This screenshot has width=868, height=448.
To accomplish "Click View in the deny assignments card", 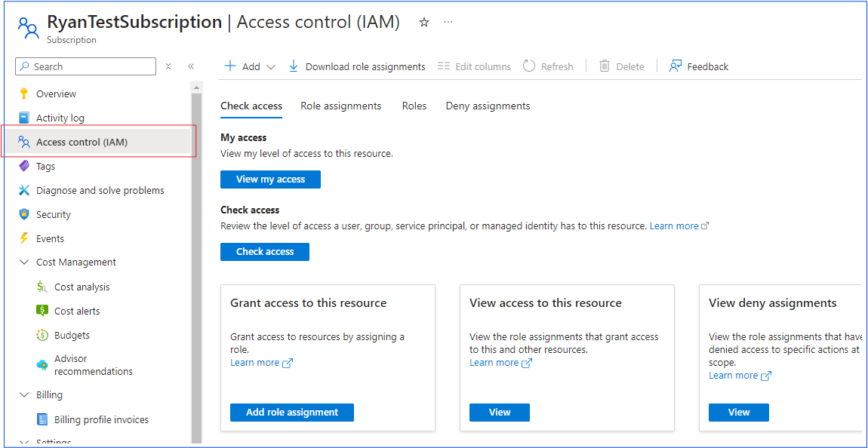I will tap(739, 412).
